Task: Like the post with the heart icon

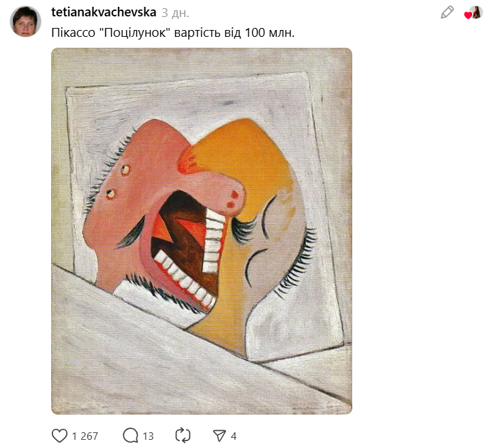Action: tap(60, 436)
